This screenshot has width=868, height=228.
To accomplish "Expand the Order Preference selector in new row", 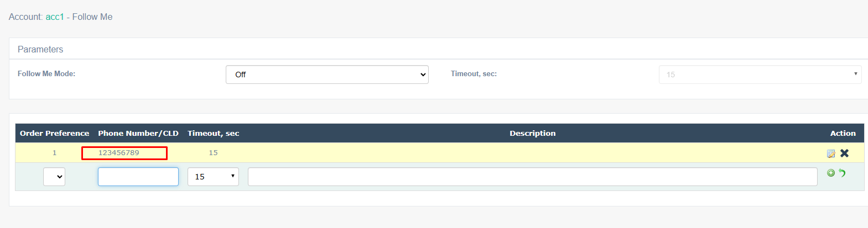I will coord(54,177).
